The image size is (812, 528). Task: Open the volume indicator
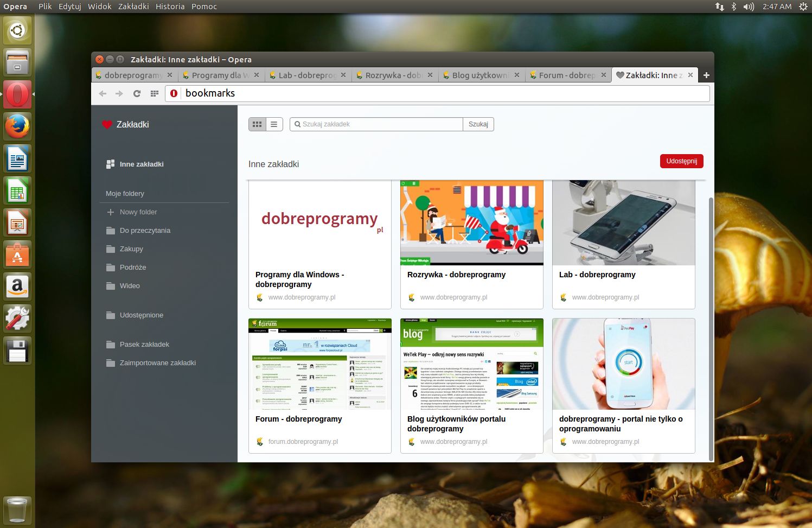coord(749,7)
